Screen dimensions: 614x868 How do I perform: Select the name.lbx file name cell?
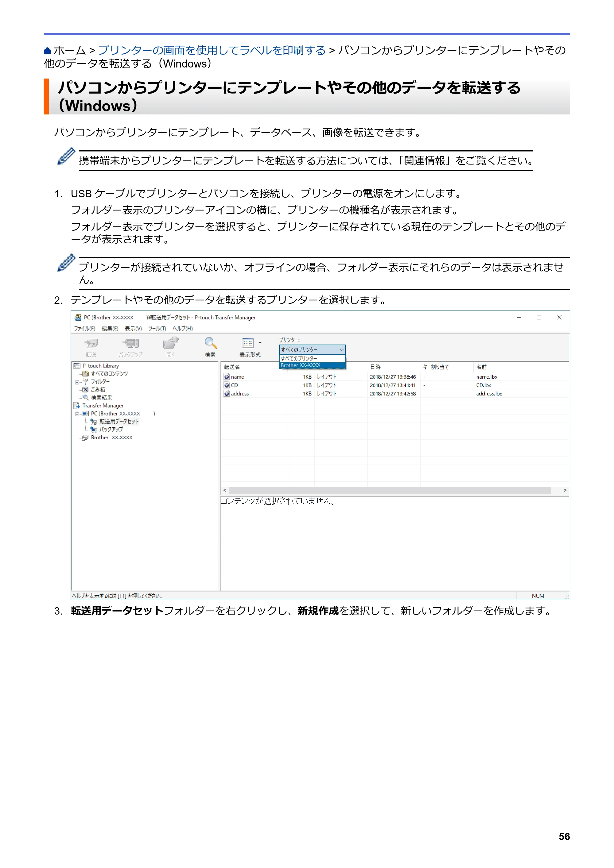(487, 377)
